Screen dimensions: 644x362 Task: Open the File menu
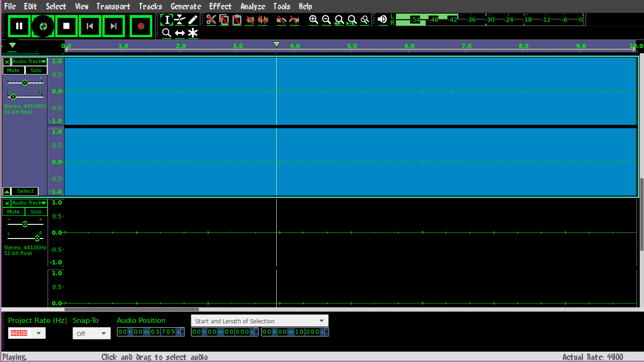[x=10, y=6]
